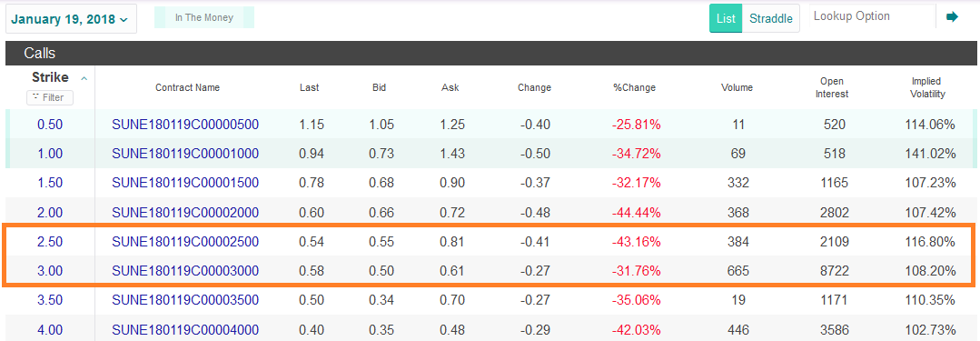Open contract SUNE180119C00002500
Image resolution: width=980 pixels, height=341 pixels.
[x=185, y=242]
